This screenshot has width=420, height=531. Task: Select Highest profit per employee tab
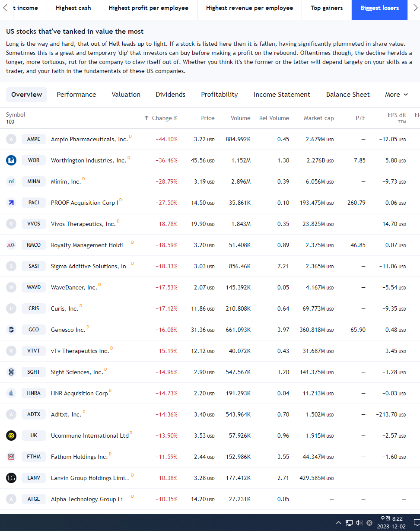pyautogui.click(x=149, y=8)
